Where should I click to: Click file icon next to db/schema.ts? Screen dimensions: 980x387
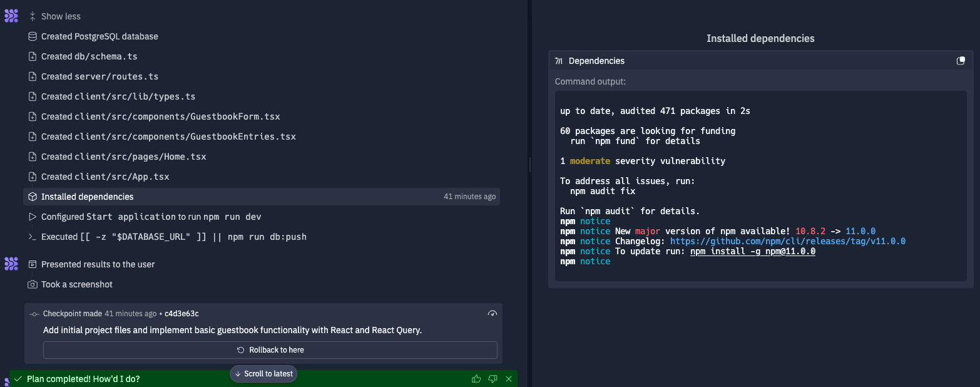pos(33,56)
